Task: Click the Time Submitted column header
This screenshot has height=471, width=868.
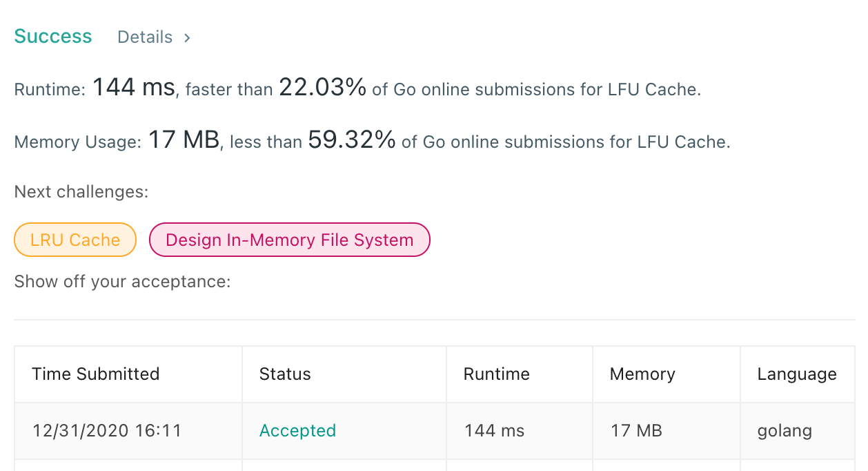Action: pyautogui.click(x=96, y=374)
